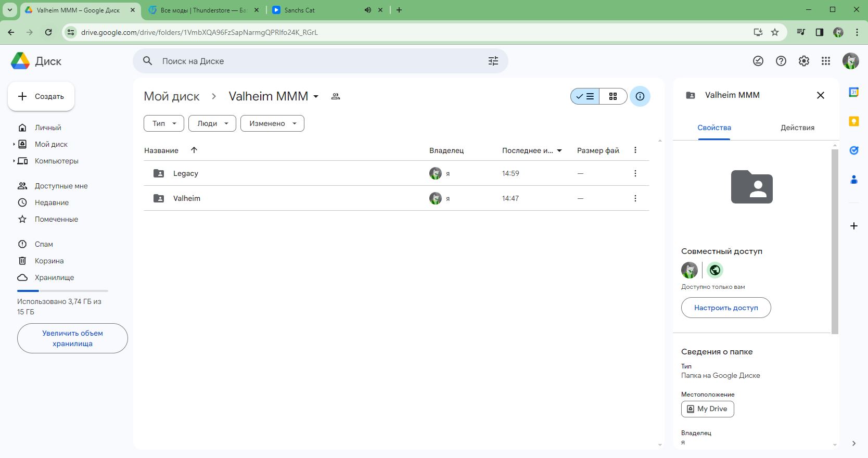Open more actions for Legacy folder
The width and height of the screenshot is (868, 458).
tap(635, 173)
